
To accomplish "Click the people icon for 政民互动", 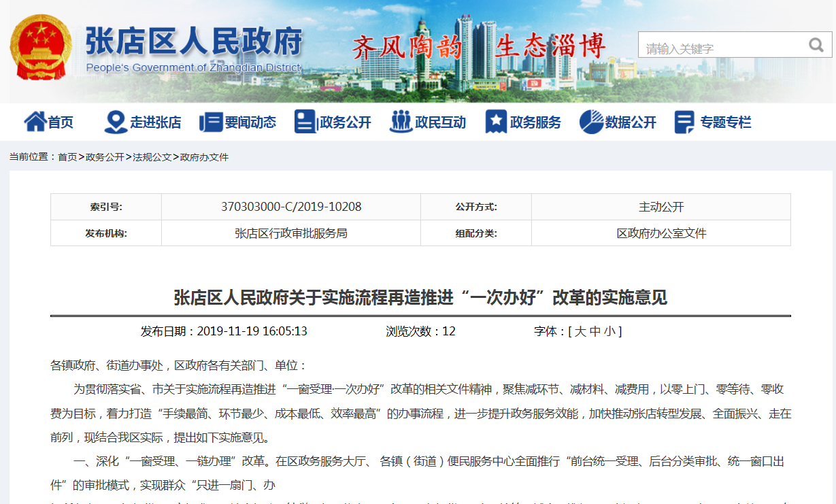I will [401, 122].
